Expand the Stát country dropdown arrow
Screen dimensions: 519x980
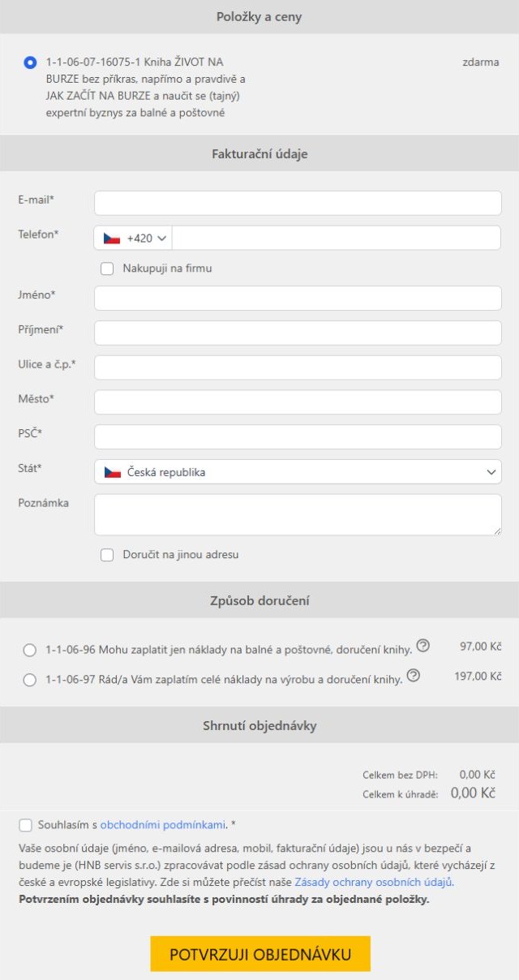(x=491, y=472)
